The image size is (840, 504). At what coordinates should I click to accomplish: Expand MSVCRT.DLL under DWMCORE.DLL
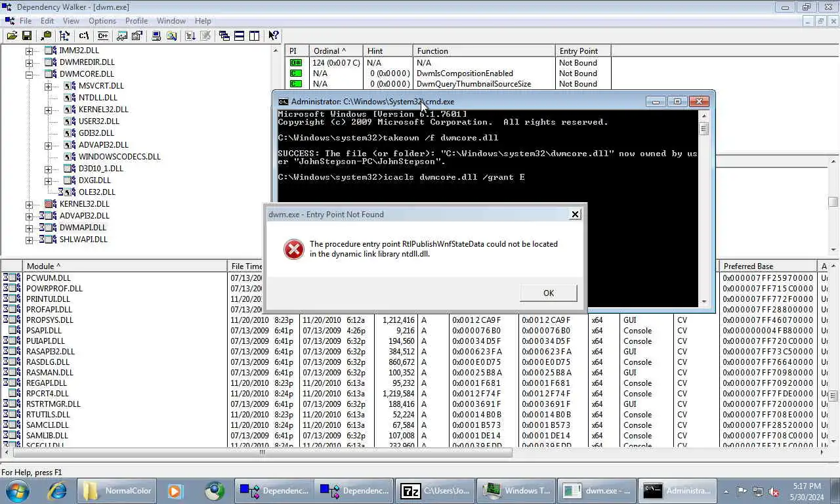tap(48, 86)
